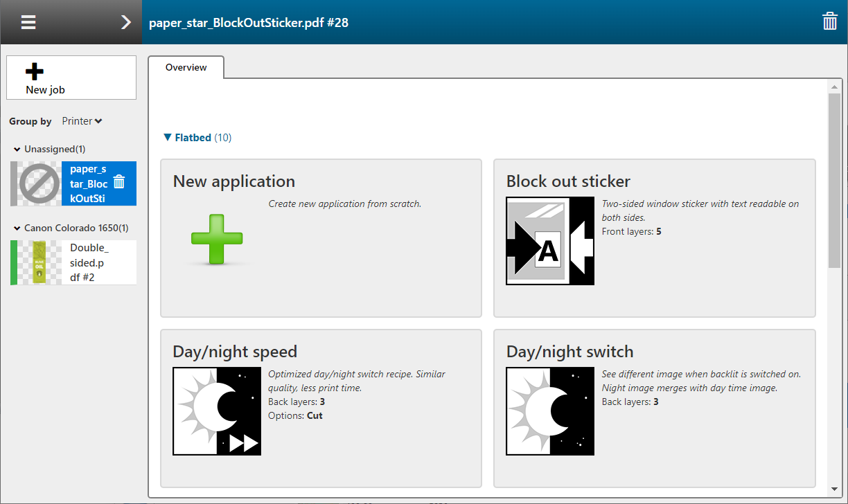The height and width of the screenshot is (504, 848).
Task: Delete job using top-right trash icon
Action: point(829,22)
